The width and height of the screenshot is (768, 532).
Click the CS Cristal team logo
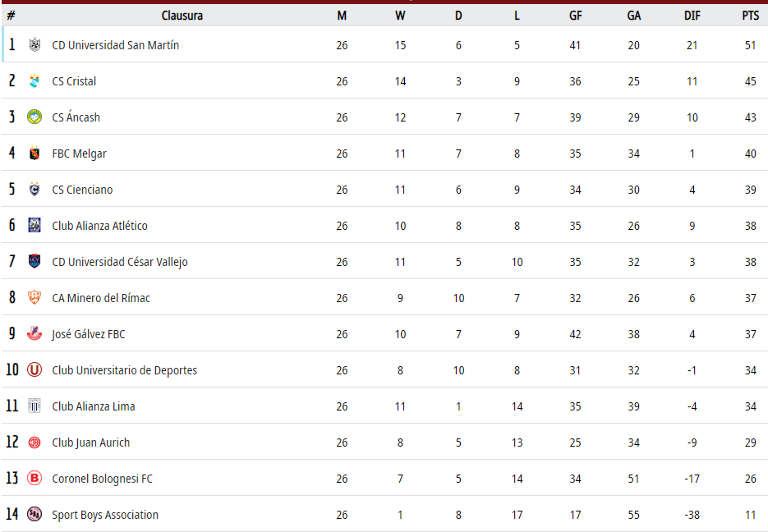[x=34, y=81]
